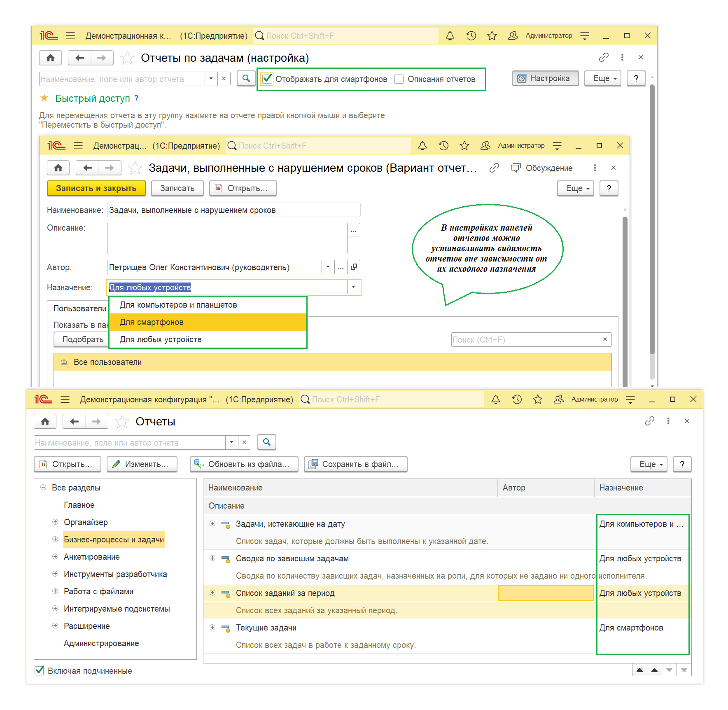Add Отчеты page to favorites star
The image size is (728, 710).
point(122,422)
